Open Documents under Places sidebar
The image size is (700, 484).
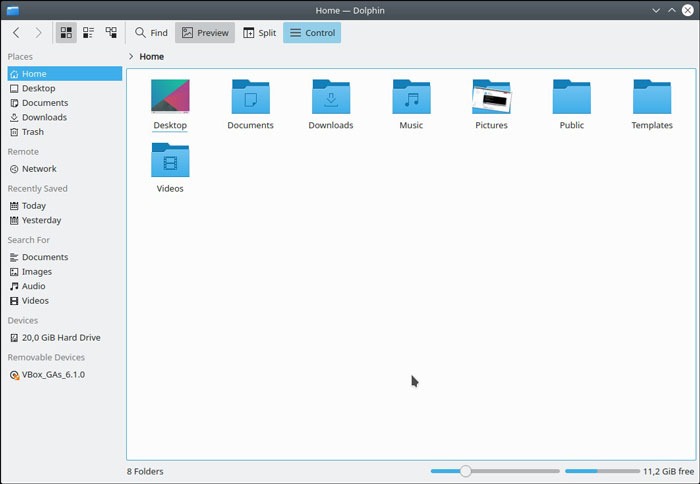(65, 103)
